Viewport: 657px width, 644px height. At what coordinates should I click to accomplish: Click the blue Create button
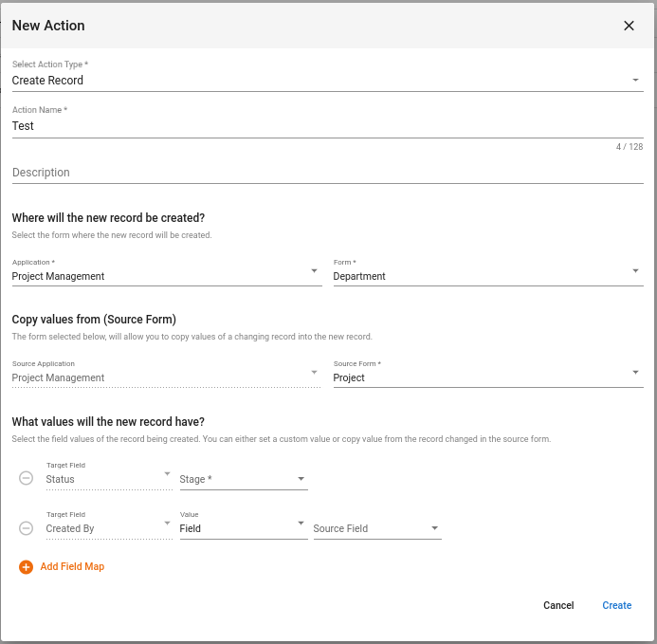coord(616,605)
